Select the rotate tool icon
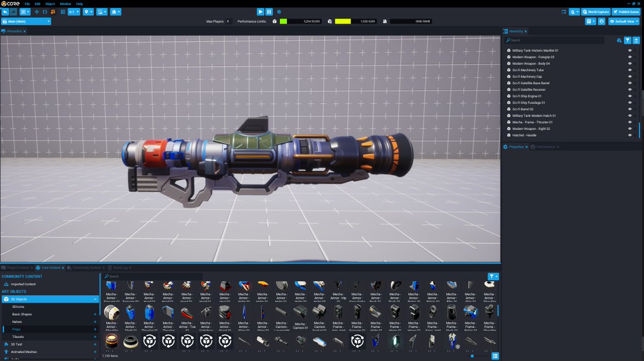Screen dimensions: 644x361 [x=45, y=11]
